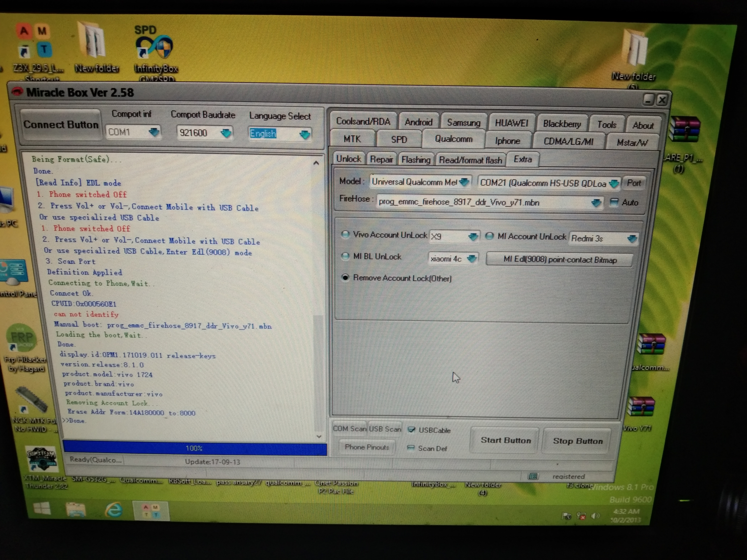Switch to the Android tab

click(418, 122)
